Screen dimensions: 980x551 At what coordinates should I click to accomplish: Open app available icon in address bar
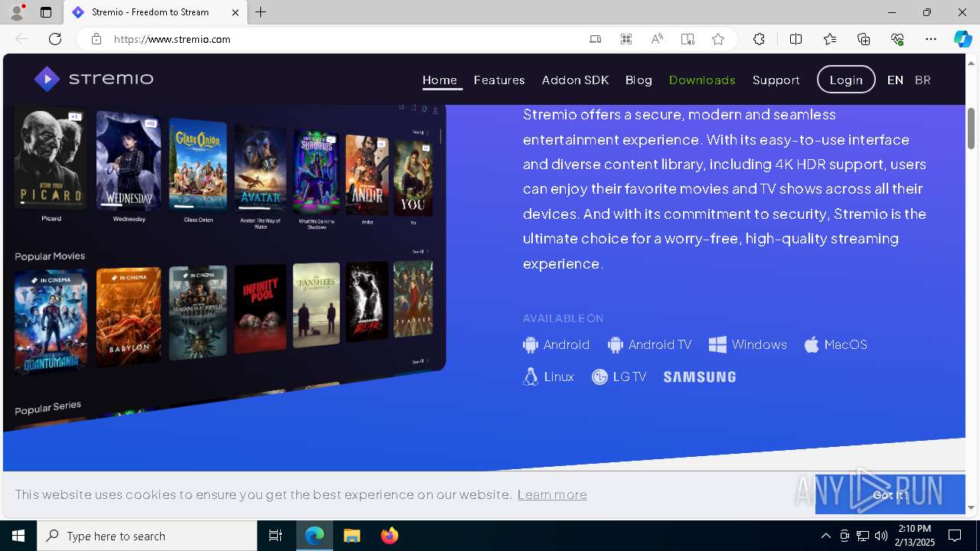pos(626,39)
